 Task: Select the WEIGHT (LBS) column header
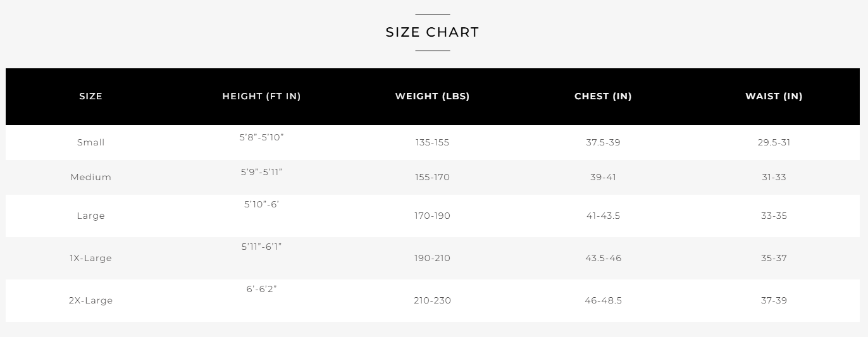[x=432, y=96]
